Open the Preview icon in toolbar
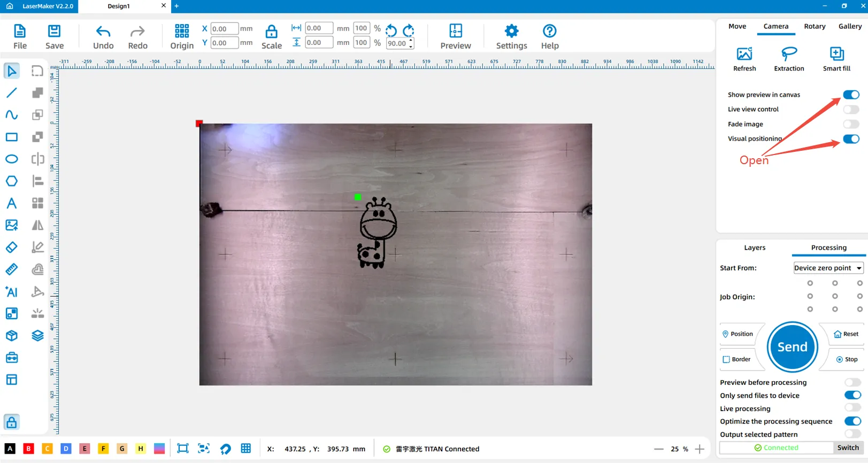The width and height of the screenshot is (868, 463). coord(455,31)
